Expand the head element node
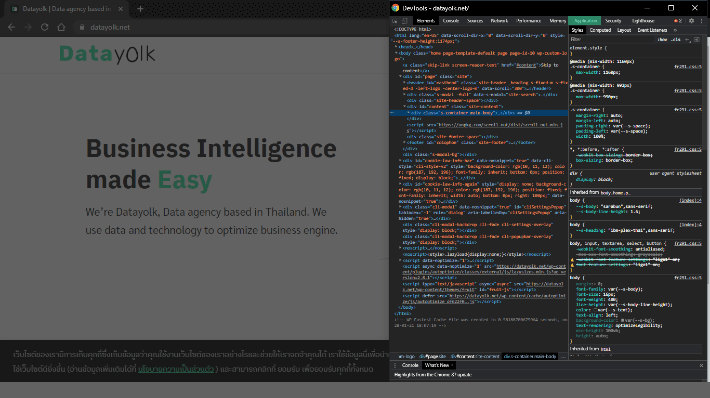 pyautogui.click(x=396, y=47)
